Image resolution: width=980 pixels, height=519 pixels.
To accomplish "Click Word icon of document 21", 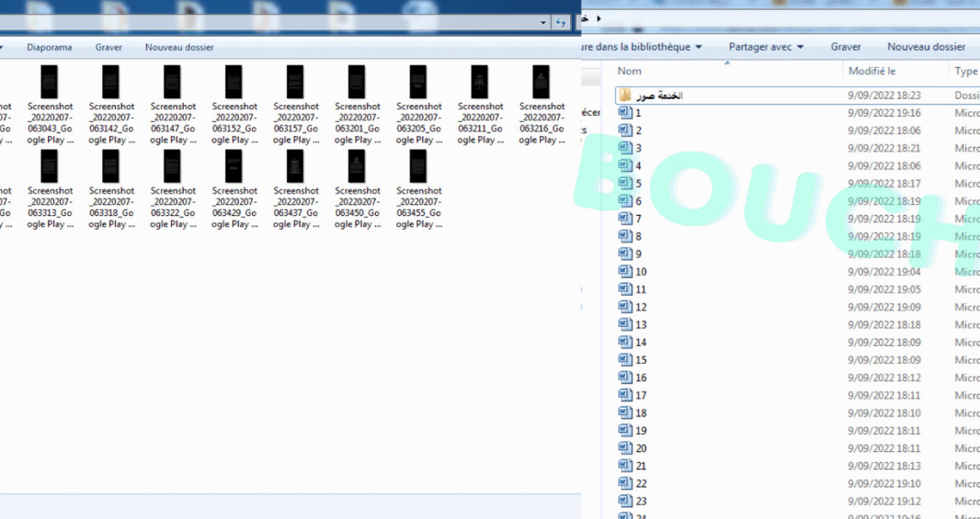I will (x=625, y=466).
